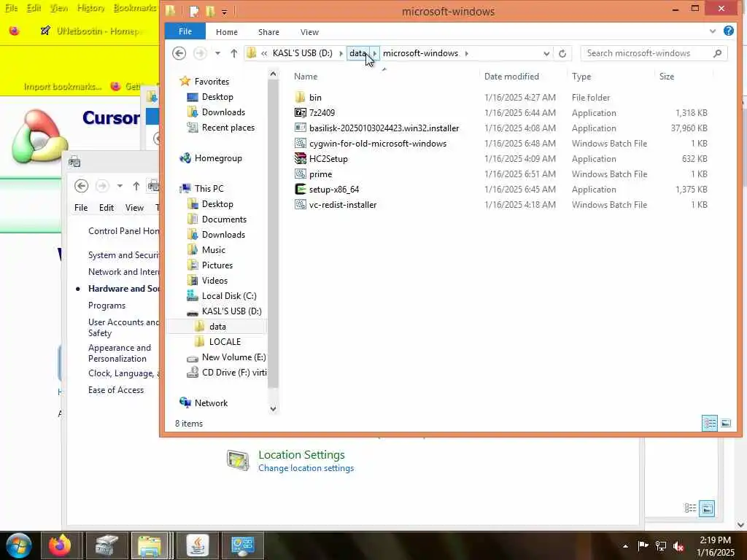The height and width of the screenshot is (560, 747).
Task: Expand KASL'S USB (D:) breadcrumb arrow
Action: [341, 53]
